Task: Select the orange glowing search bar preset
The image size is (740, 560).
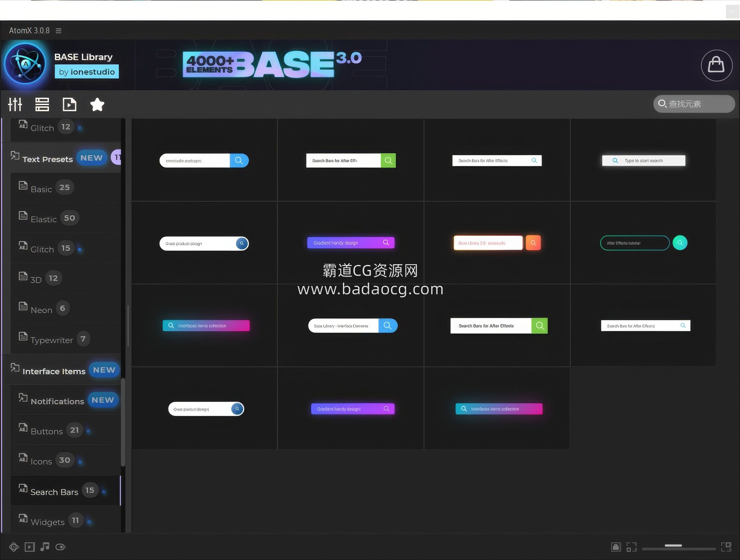Action: click(497, 243)
